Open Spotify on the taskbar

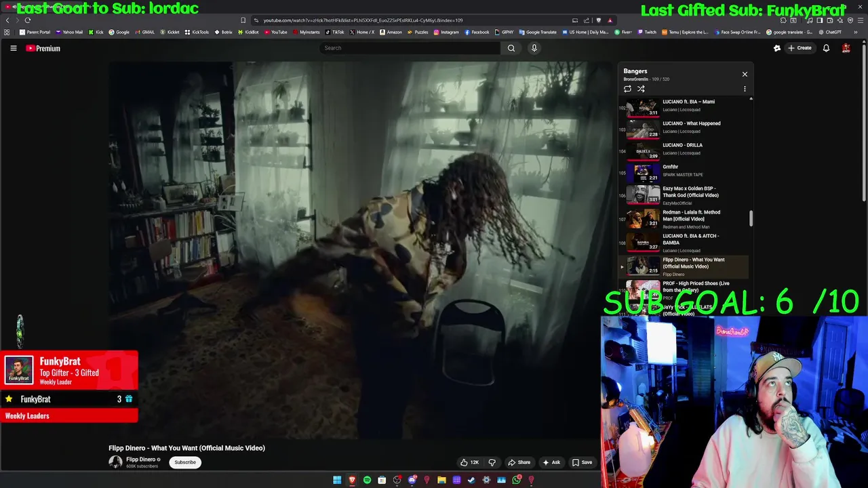point(367,480)
